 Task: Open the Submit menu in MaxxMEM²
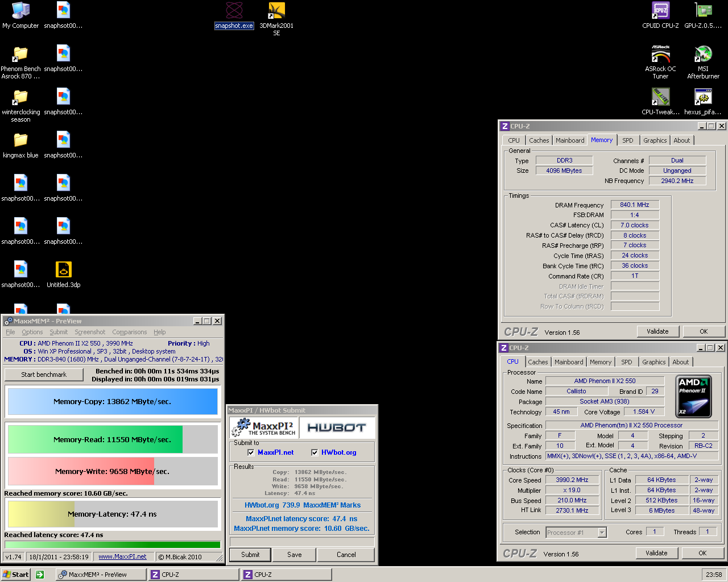(x=59, y=332)
